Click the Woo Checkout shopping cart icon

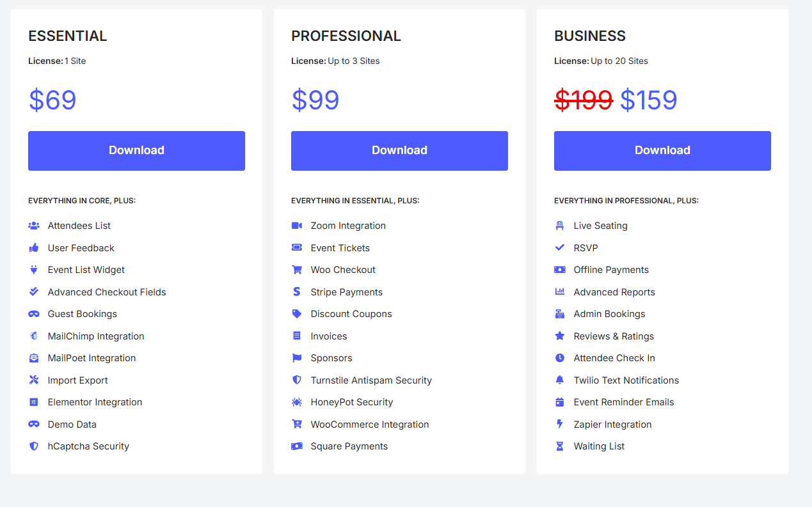pyautogui.click(x=297, y=270)
